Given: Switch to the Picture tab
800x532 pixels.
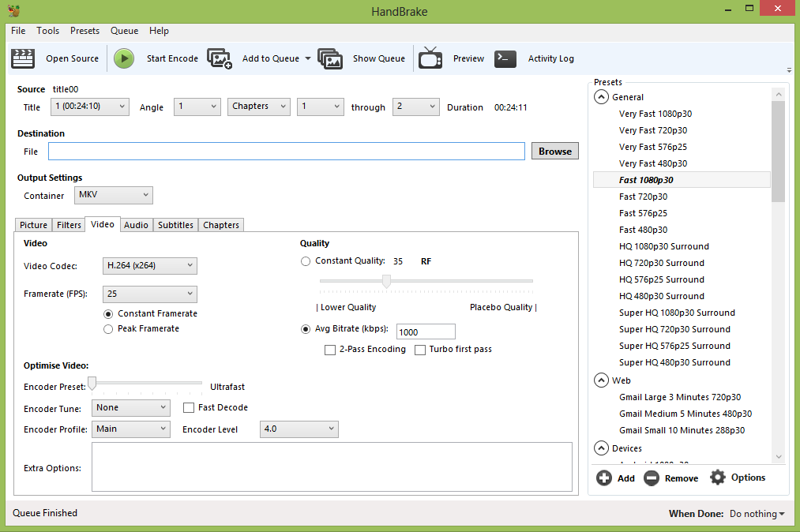Looking at the screenshot, I should pos(34,225).
